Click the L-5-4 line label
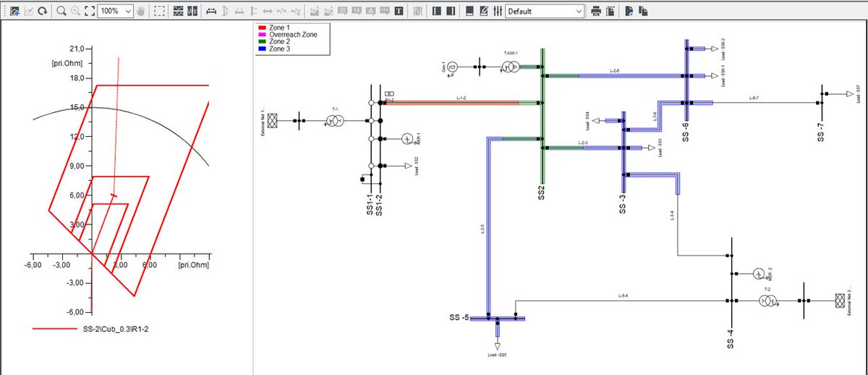 point(623,297)
